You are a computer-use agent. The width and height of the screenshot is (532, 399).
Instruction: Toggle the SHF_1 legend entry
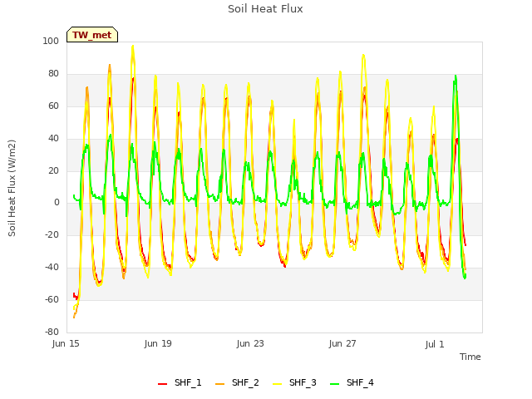point(180,383)
